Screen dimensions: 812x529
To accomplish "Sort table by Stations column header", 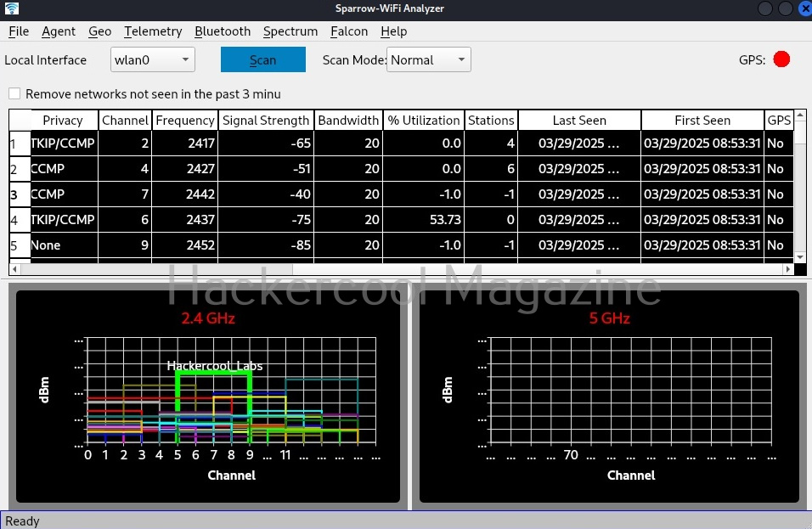I will click(x=491, y=120).
